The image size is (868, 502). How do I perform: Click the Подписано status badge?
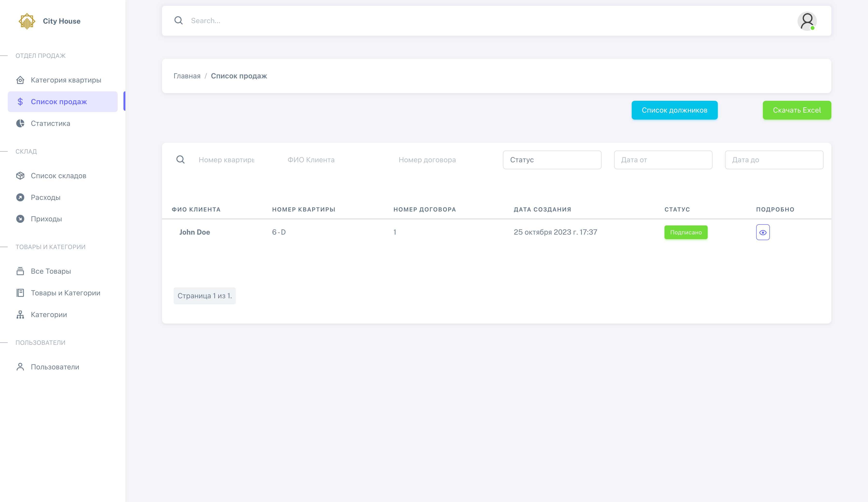pos(686,232)
